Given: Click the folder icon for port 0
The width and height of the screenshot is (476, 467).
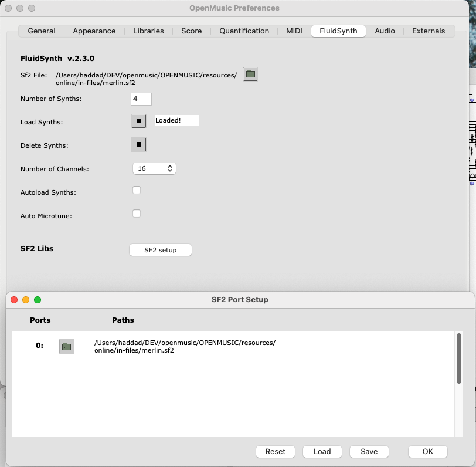Looking at the screenshot, I should [x=66, y=346].
